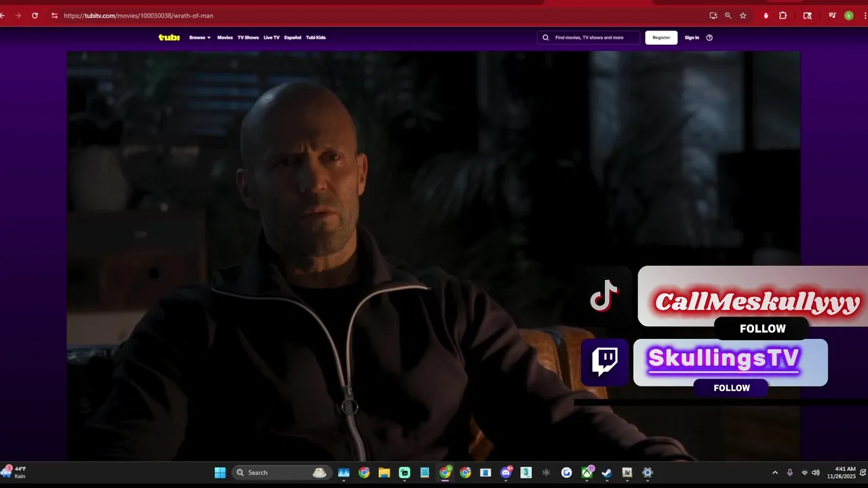Open the Windows Start menu
The width and height of the screenshot is (868, 488).
pos(220,472)
